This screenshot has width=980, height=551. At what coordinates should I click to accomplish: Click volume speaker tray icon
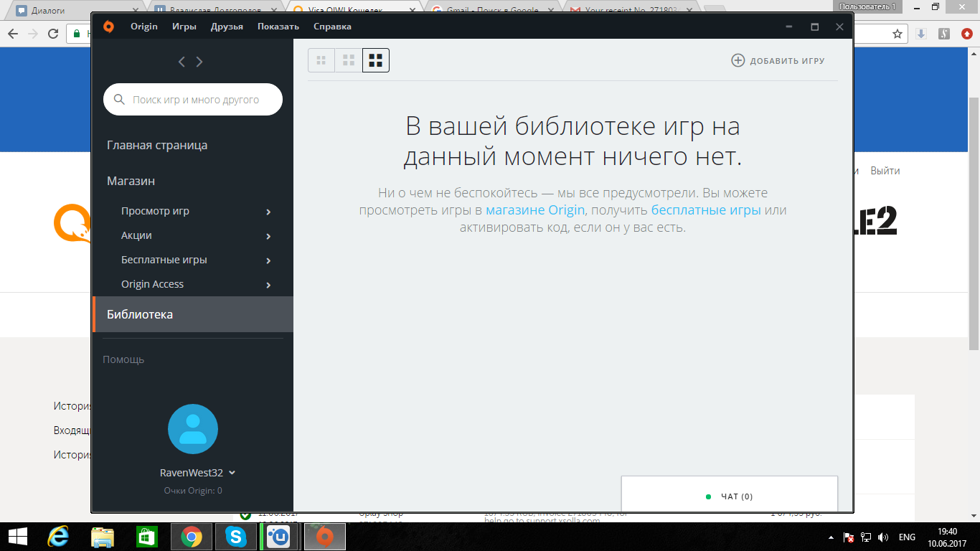tap(883, 537)
